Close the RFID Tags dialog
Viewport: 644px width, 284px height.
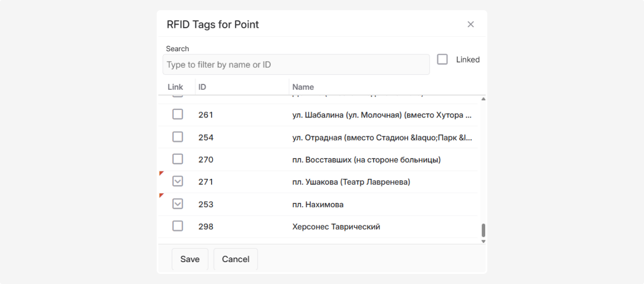470,25
